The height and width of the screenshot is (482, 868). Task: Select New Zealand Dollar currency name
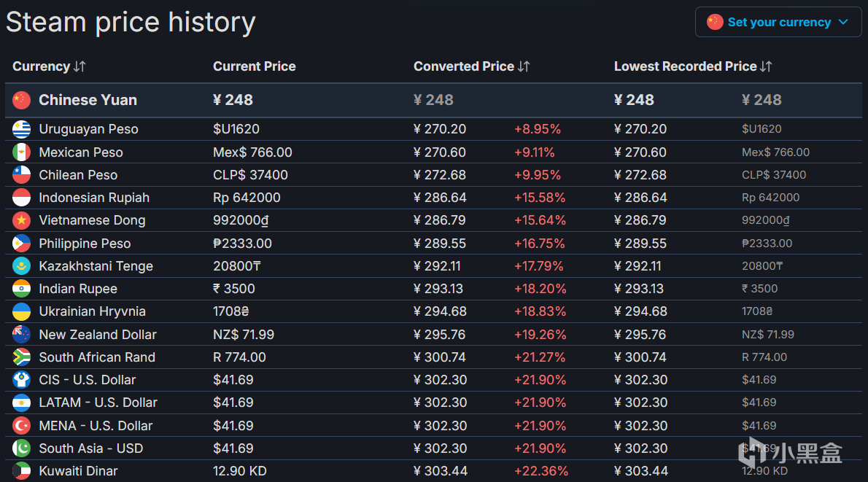point(98,335)
